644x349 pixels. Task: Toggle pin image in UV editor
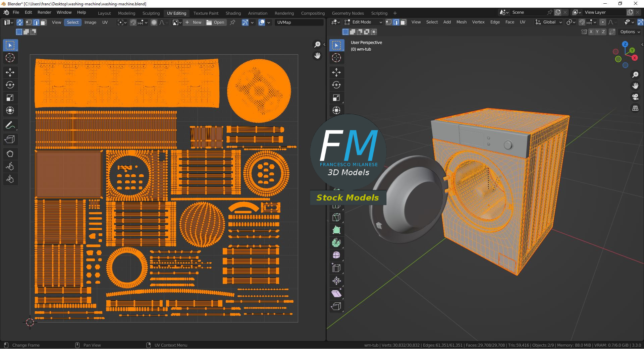pyautogui.click(x=232, y=22)
